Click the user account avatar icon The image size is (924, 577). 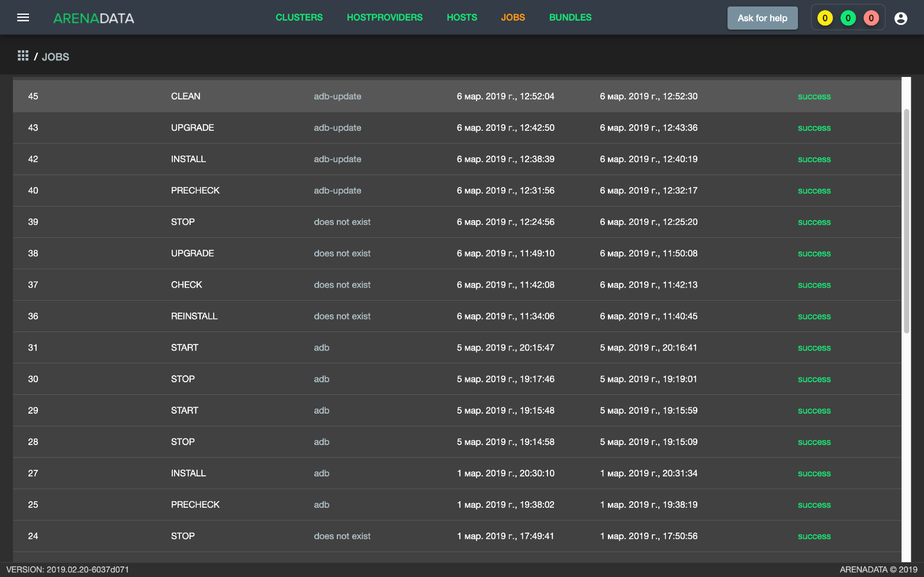click(x=900, y=18)
